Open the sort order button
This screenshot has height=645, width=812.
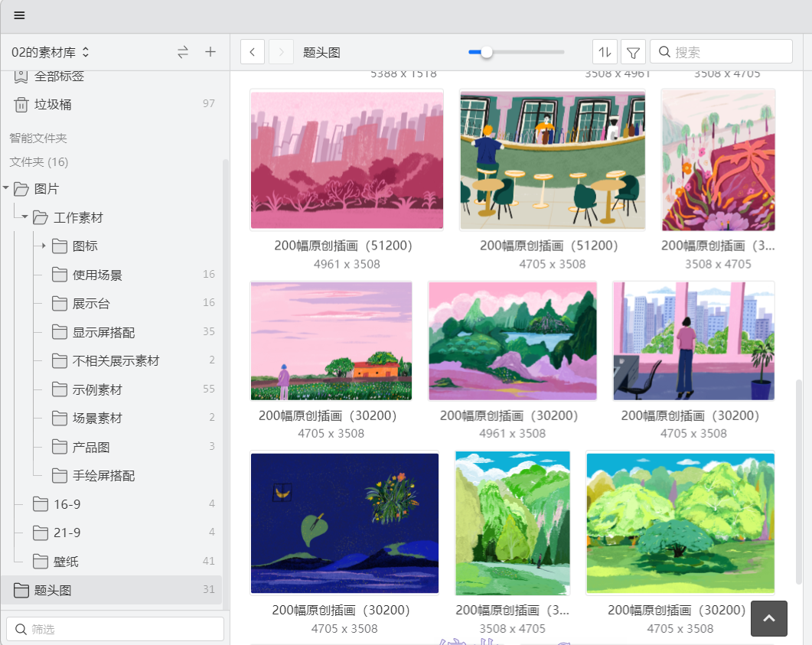(605, 52)
